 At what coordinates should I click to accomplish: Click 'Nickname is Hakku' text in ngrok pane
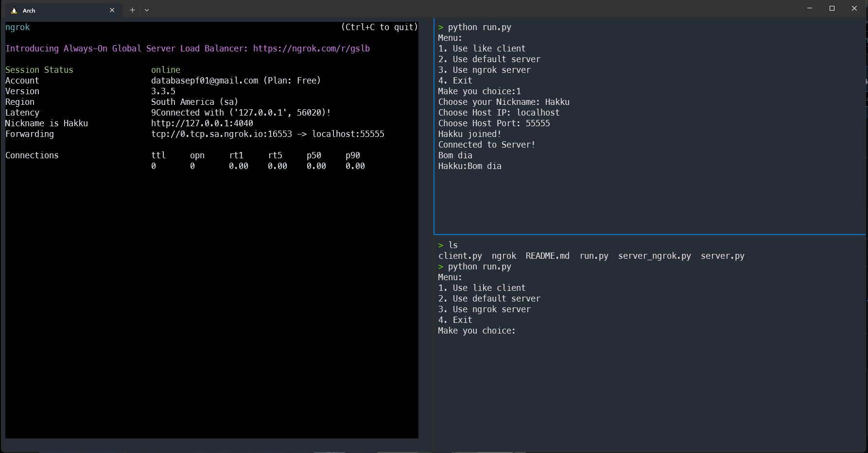[47, 123]
